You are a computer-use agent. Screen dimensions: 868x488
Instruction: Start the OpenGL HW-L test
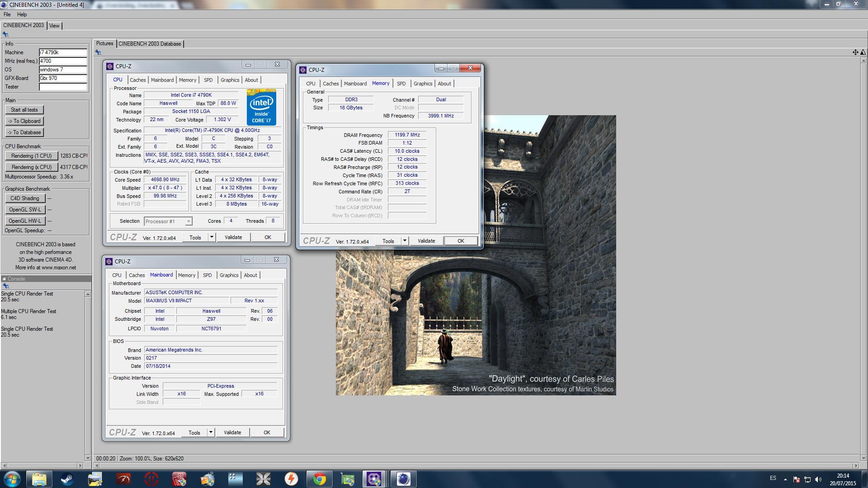tap(25, 221)
